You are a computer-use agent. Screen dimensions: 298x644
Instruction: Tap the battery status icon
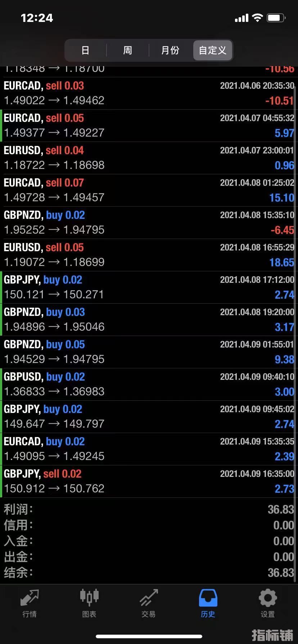(x=276, y=18)
